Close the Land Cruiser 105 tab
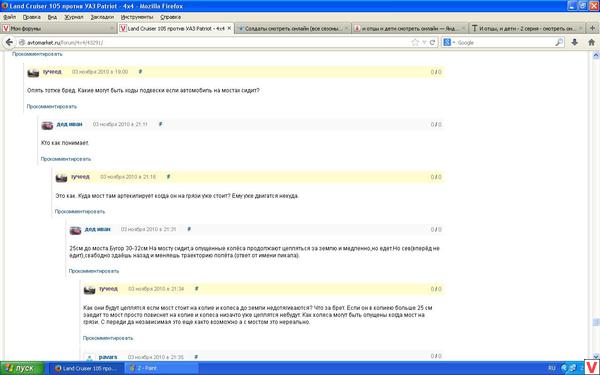This screenshot has height=375, width=600. click(229, 28)
